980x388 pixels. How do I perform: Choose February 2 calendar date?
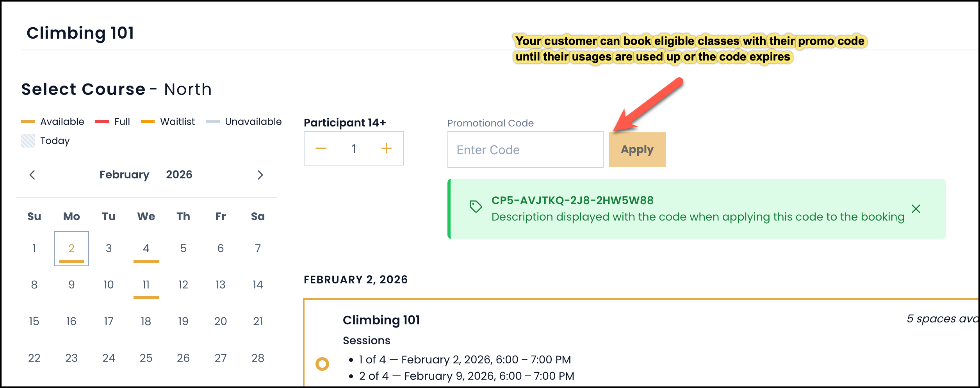pyautogui.click(x=71, y=249)
